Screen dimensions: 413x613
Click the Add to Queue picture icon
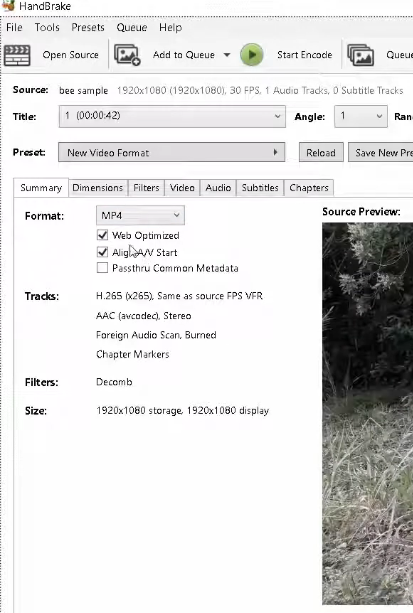(x=127, y=55)
